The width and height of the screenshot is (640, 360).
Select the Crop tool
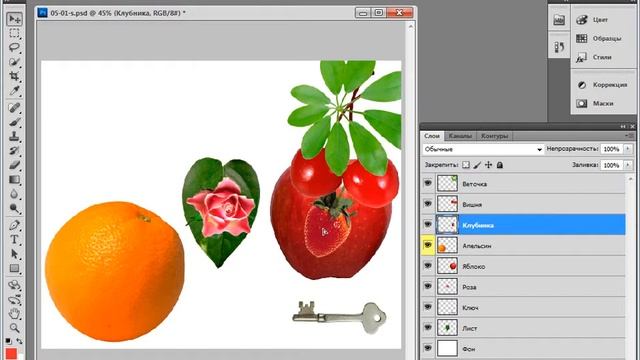click(x=14, y=76)
